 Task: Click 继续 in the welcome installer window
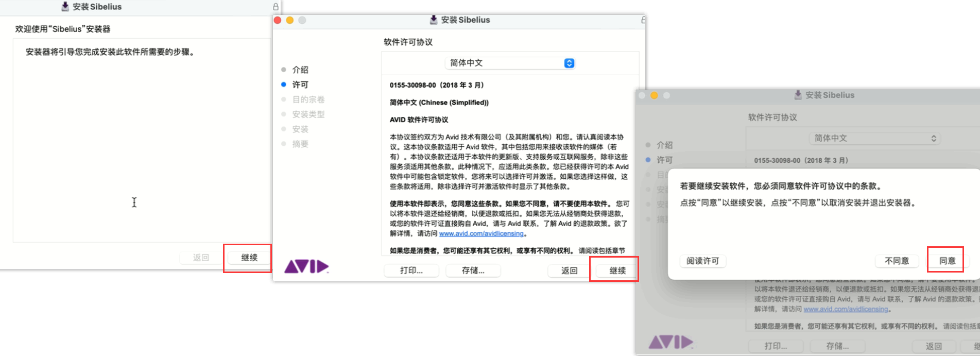click(249, 258)
